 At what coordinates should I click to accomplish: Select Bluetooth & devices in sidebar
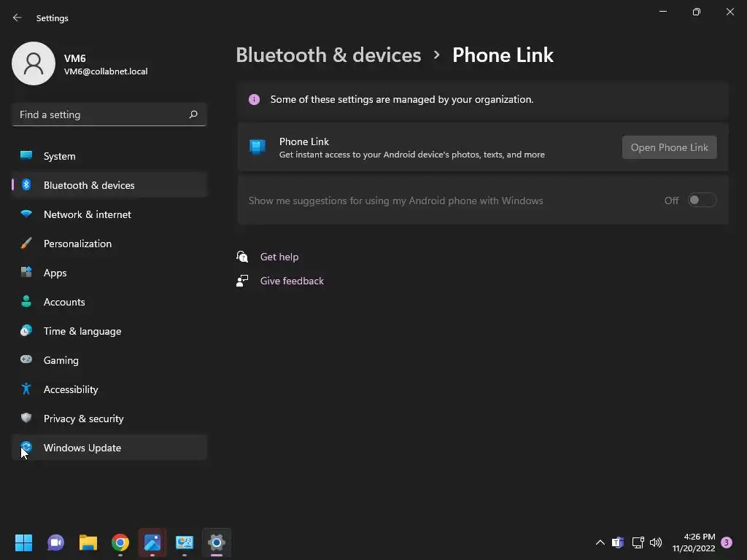109,184
